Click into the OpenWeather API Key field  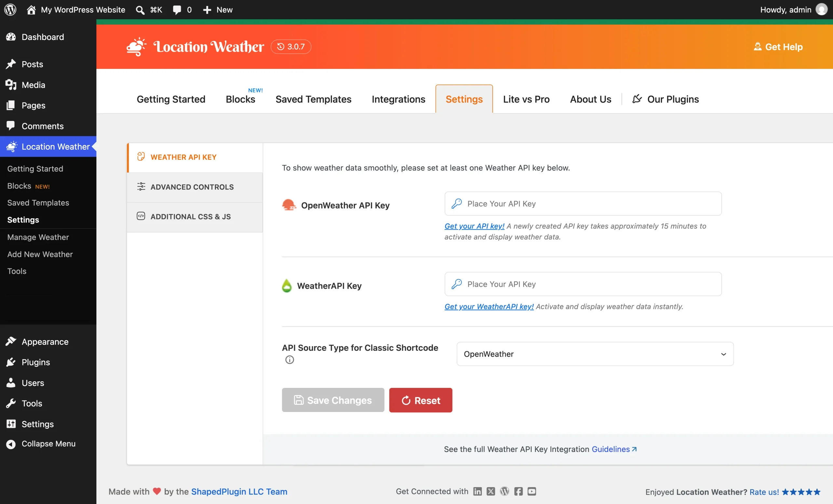(x=583, y=203)
